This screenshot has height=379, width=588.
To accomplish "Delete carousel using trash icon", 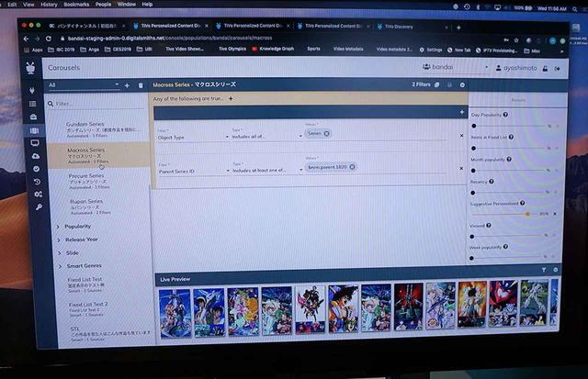I will coord(141,85).
